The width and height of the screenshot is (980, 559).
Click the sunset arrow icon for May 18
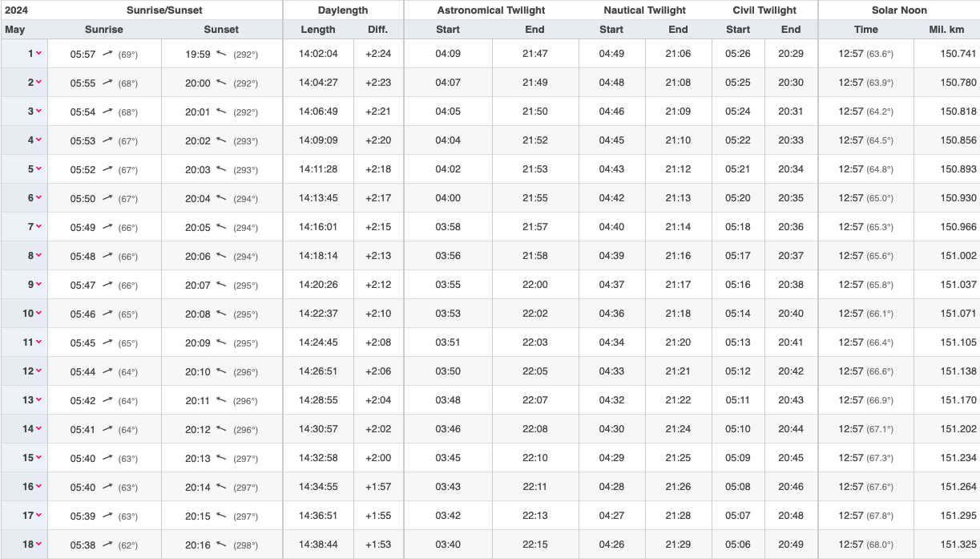click(x=222, y=545)
